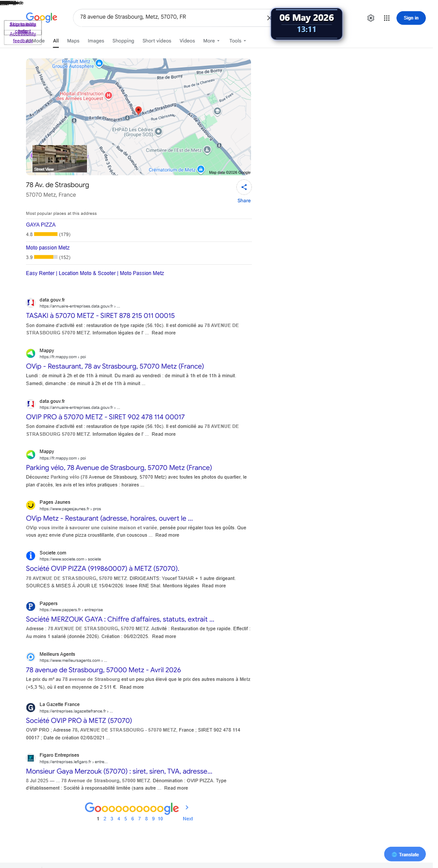438x868 pixels.
Task: Open the Street View thumbnail
Action: (x=60, y=159)
